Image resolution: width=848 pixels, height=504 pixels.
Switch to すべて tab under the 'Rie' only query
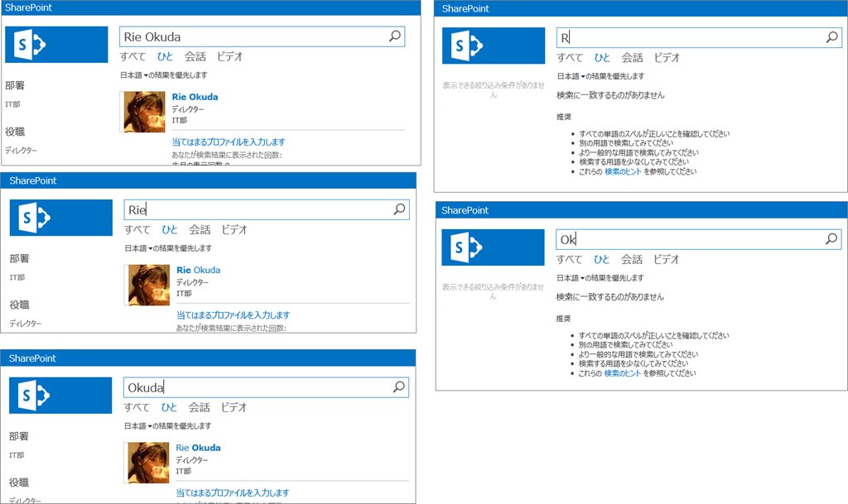(x=137, y=229)
